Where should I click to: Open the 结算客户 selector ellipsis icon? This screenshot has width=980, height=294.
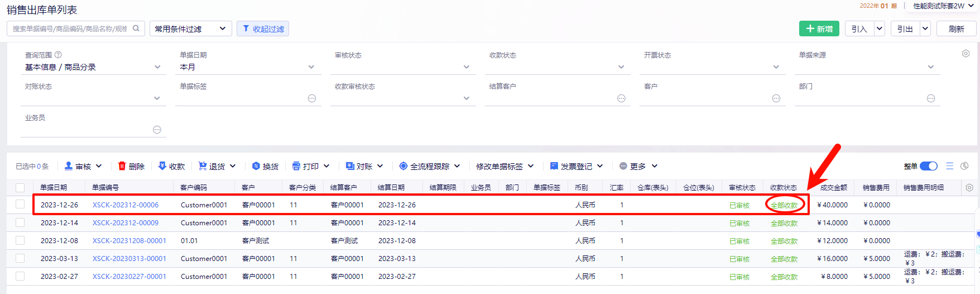(x=621, y=98)
